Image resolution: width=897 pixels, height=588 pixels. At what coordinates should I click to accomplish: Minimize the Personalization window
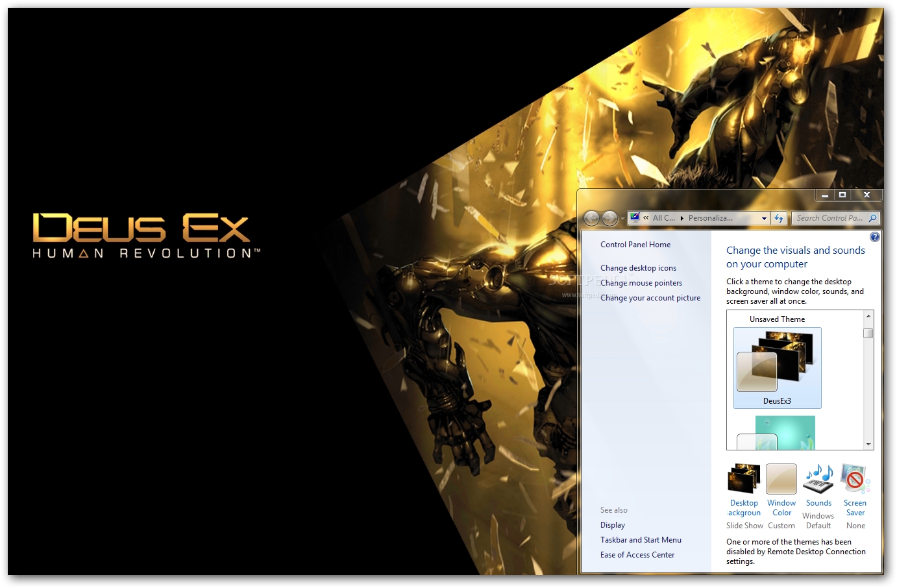click(x=824, y=195)
